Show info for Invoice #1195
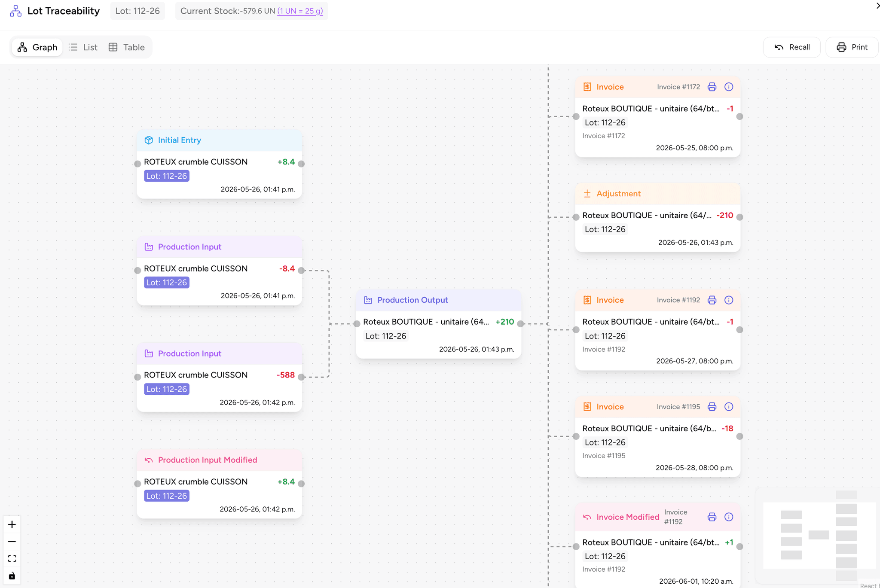Screen dimensions: 880x588 (x=729, y=407)
